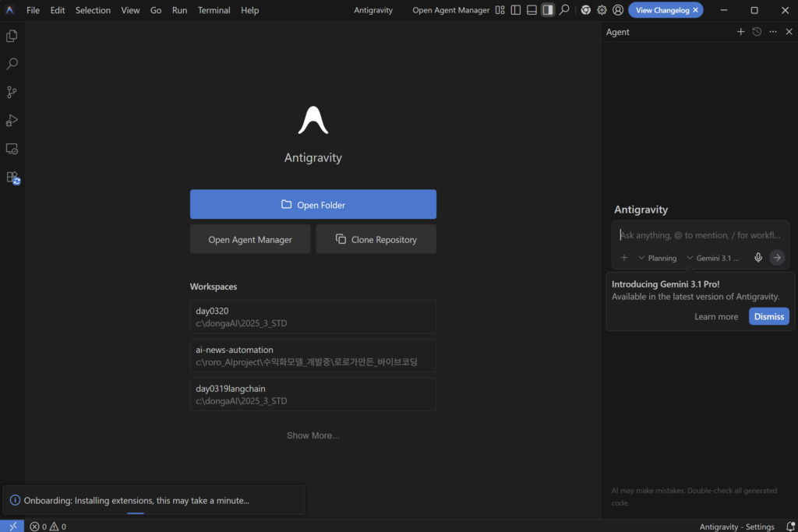
Task: Click the info icon in onboarding notification
Action: point(15,501)
